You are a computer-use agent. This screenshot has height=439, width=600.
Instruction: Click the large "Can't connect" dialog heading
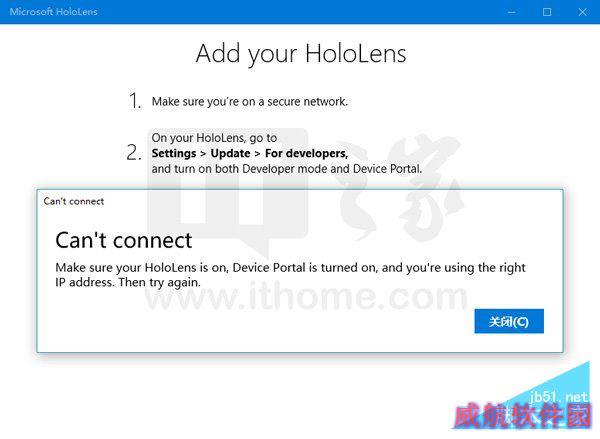pos(123,240)
